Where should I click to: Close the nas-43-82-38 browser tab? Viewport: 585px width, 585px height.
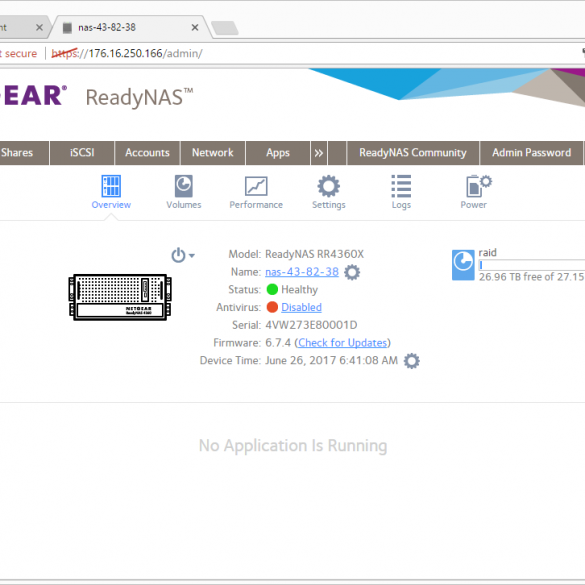pos(195,28)
